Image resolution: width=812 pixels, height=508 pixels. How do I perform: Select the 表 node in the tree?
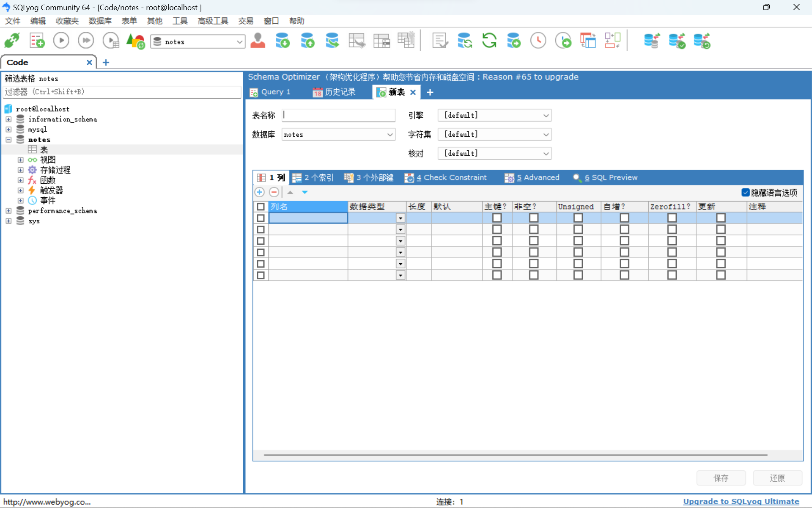(x=44, y=149)
